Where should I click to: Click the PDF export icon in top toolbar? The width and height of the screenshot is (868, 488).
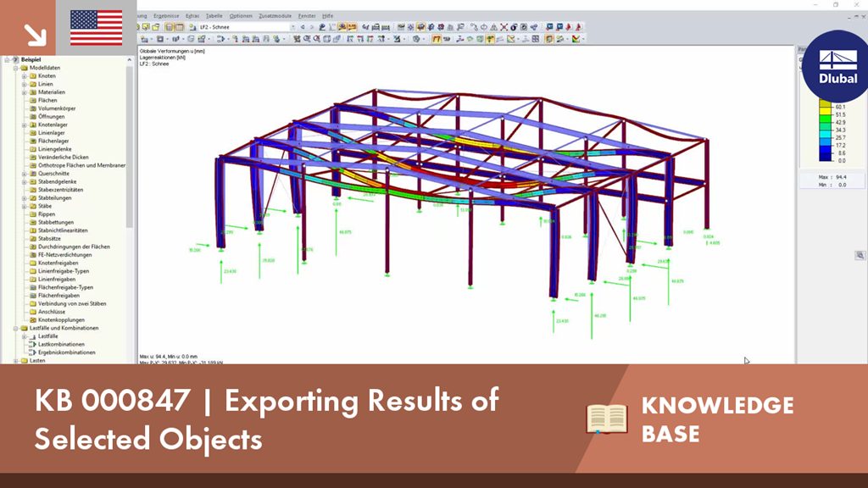[x=578, y=26]
